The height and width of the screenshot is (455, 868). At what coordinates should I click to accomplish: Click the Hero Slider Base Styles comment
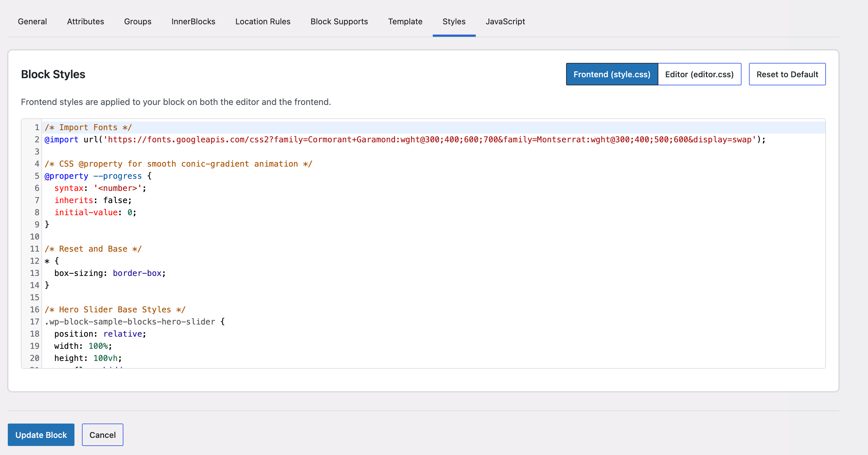(115, 310)
